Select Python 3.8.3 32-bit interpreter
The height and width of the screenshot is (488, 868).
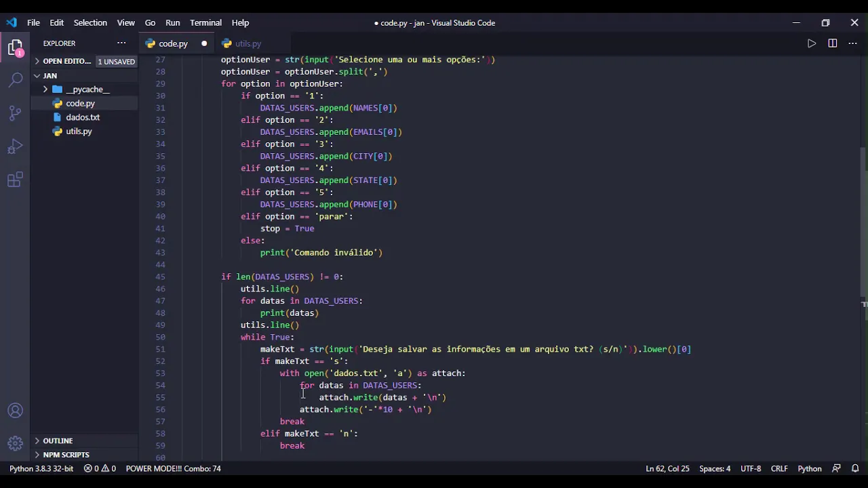[41, 468]
